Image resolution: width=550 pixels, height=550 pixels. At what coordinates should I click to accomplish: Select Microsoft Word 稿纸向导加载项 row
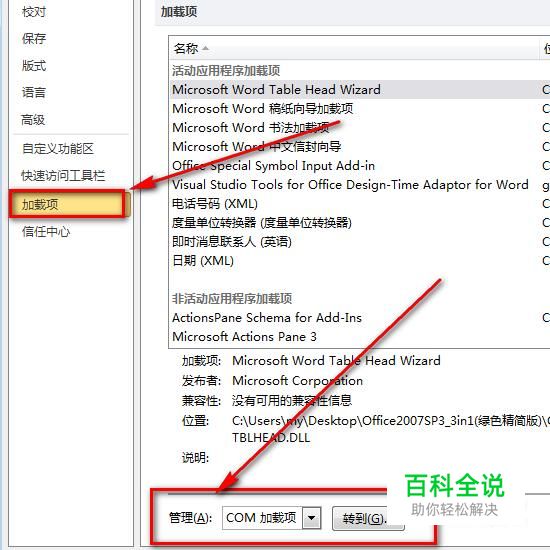359,108
